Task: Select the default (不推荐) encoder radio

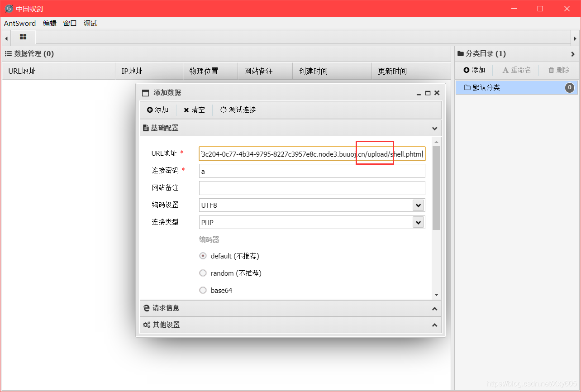Action: coord(203,256)
